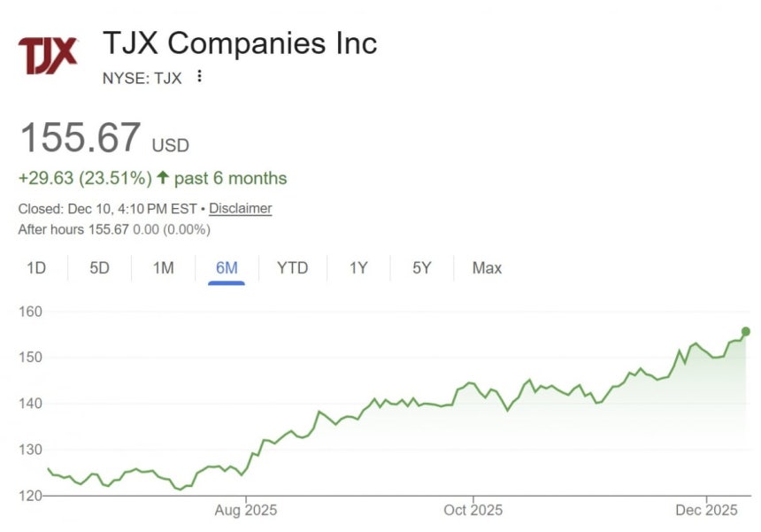Viewport: 761px width, 532px height.
Task: Open the three-dot options menu next to NYSE: TJX
Action: point(199,77)
